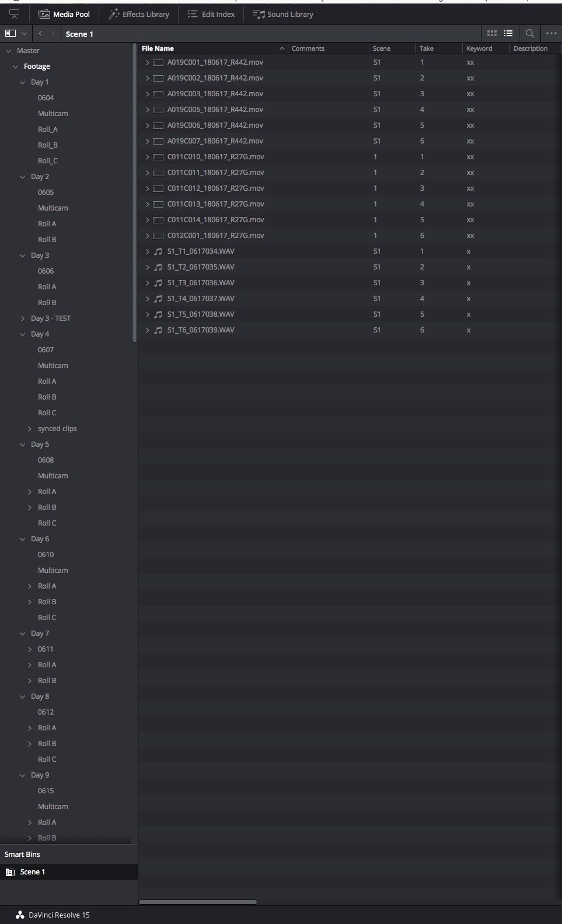This screenshot has width=562, height=924.
Task: Click the workspace monitor icon at top-left
Action: pos(14,14)
